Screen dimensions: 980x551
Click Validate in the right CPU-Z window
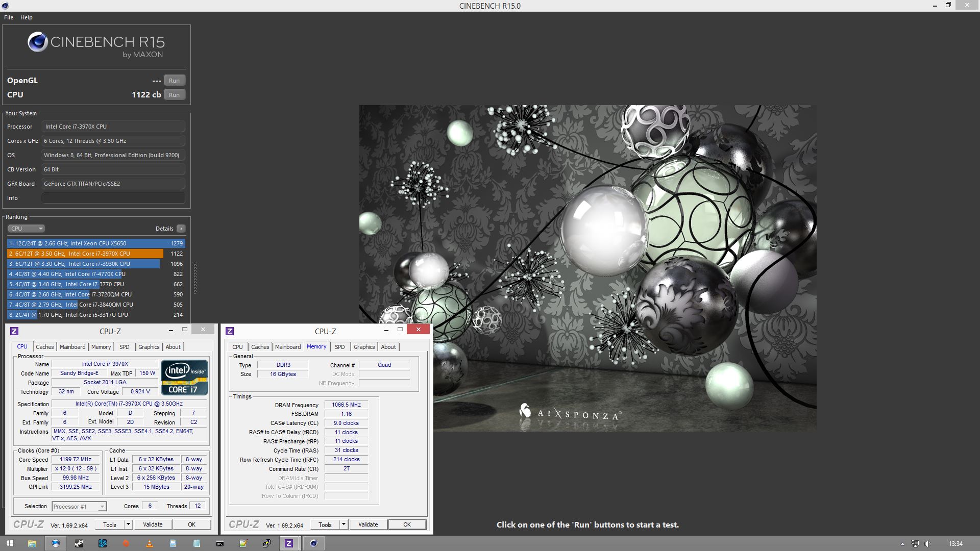(368, 524)
